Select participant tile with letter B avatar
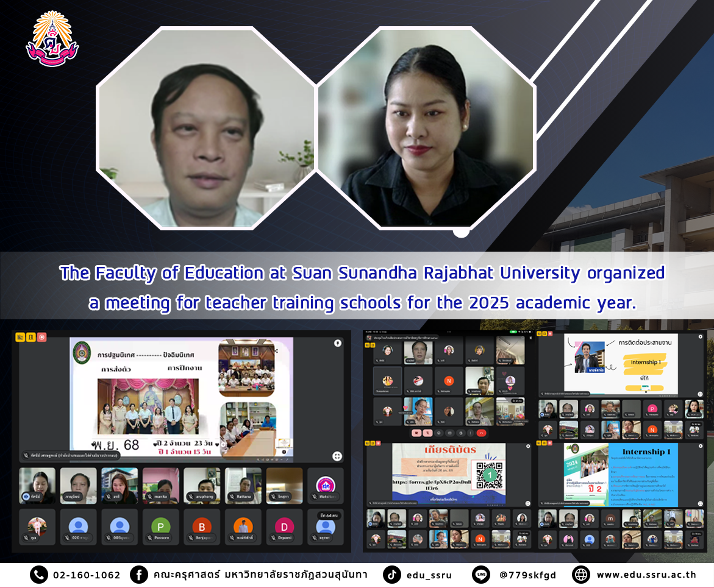The image size is (714, 588). click(202, 526)
